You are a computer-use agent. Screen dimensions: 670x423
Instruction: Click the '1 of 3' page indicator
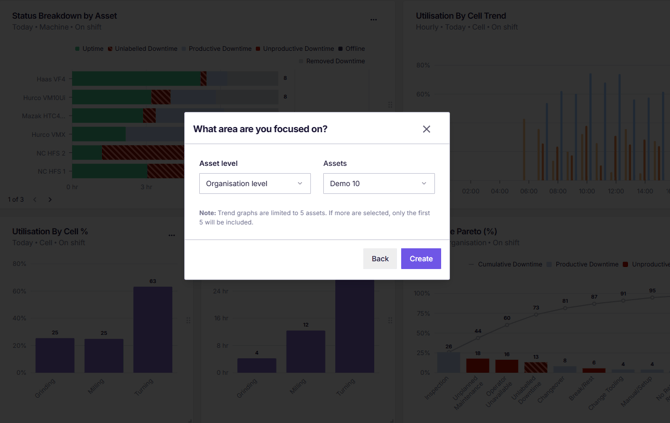pyautogui.click(x=16, y=200)
